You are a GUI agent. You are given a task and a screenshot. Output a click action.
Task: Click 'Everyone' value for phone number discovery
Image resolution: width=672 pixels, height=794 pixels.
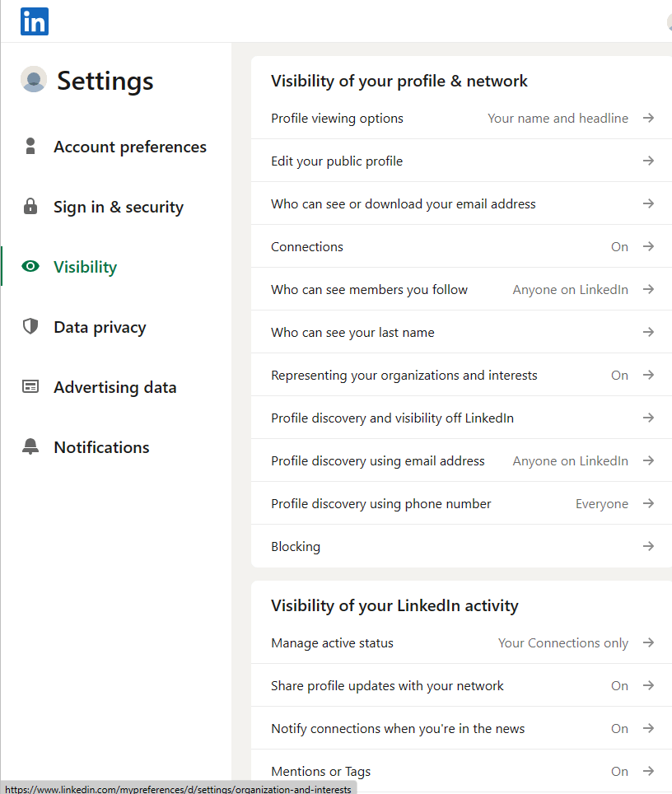click(602, 504)
